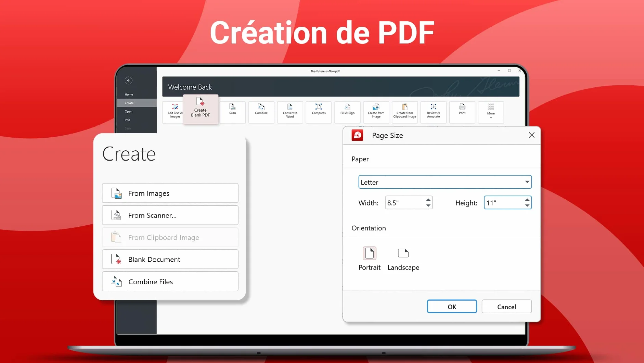
Task: Click the Welcome Back banner
Action: click(341, 87)
